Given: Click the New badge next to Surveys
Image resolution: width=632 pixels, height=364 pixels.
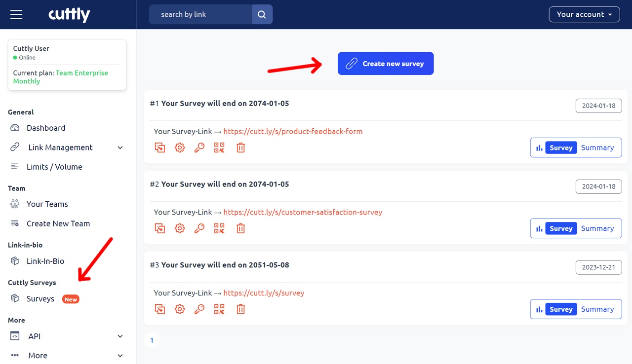Looking at the screenshot, I should (x=71, y=299).
